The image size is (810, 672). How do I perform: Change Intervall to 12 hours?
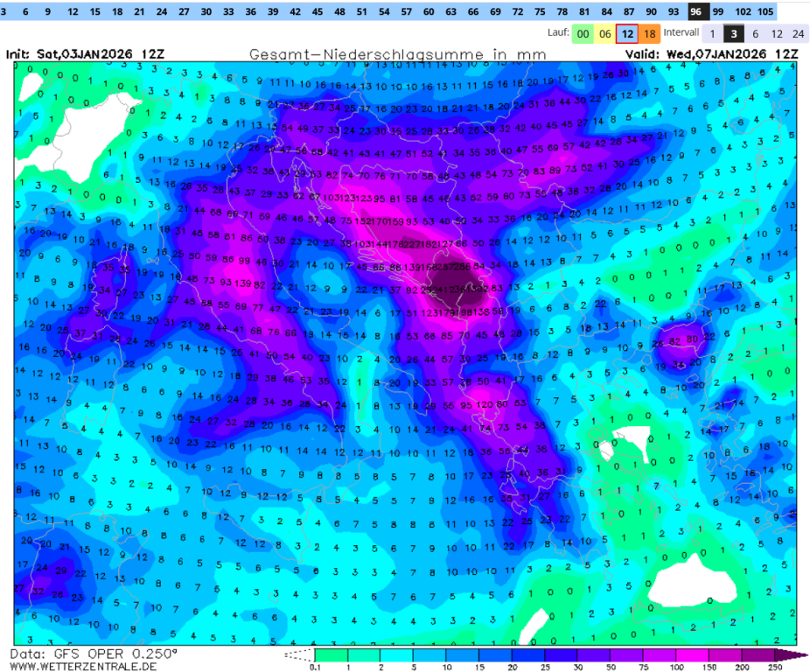coord(776,34)
